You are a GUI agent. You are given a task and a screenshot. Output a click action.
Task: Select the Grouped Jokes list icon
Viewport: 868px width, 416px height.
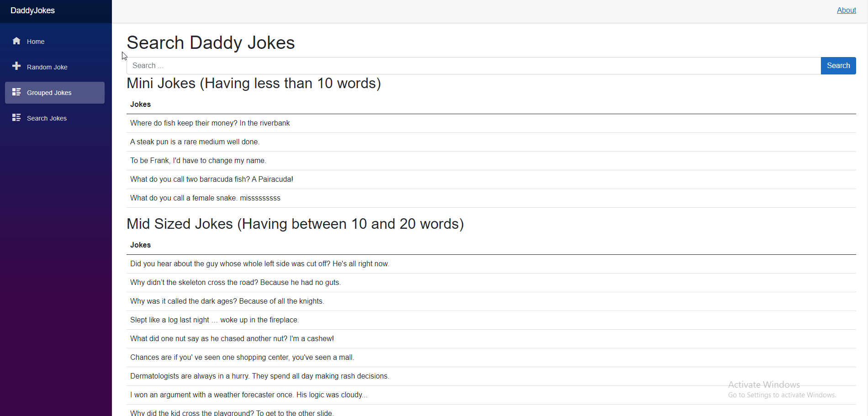point(16,92)
